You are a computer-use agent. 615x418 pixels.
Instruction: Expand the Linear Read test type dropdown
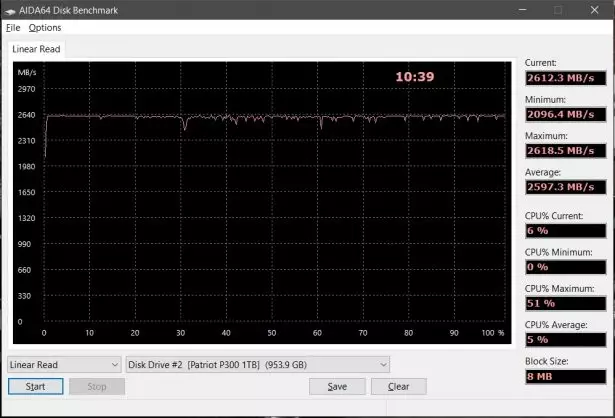tap(64, 364)
